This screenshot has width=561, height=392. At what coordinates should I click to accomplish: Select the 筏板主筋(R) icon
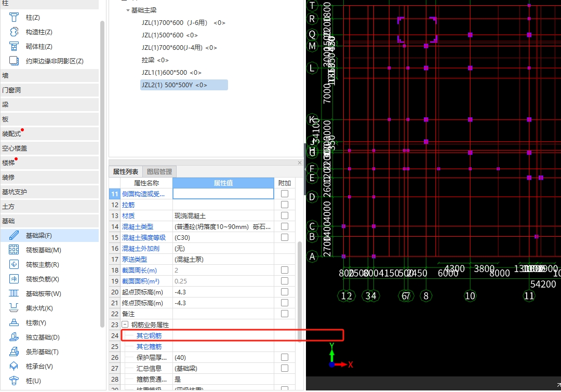(x=14, y=265)
